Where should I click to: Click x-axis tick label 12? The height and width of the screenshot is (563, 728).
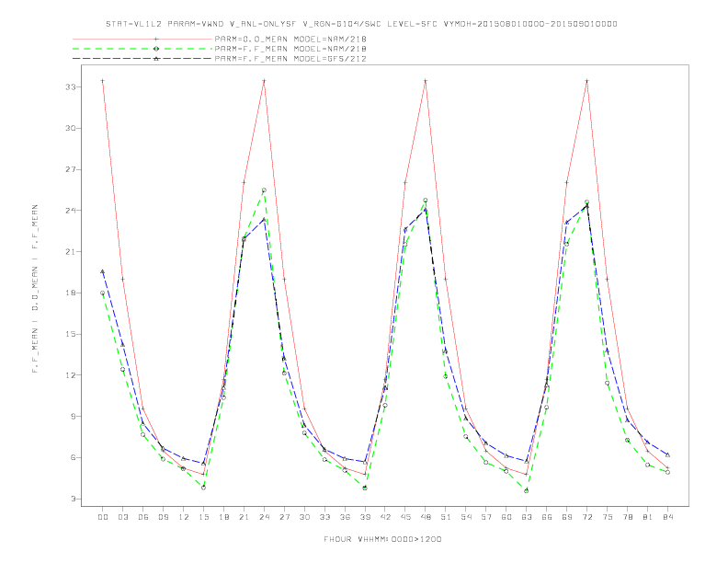point(184,517)
